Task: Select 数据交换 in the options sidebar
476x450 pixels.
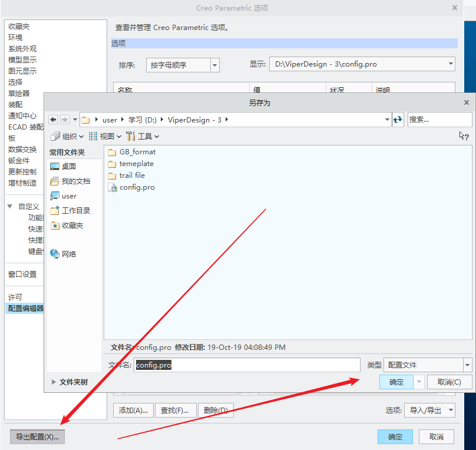Action: (x=22, y=149)
